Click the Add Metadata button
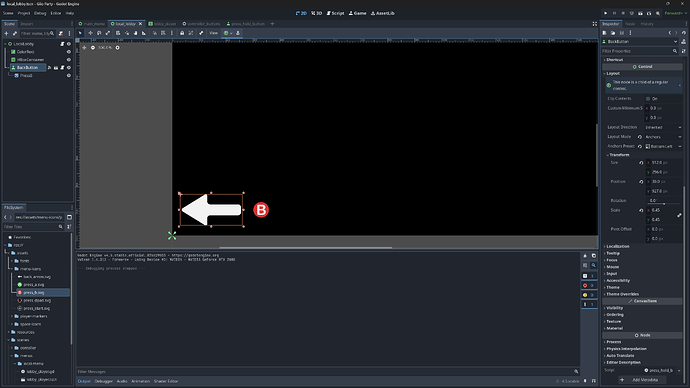The width and height of the screenshot is (690, 388). click(x=642, y=380)
